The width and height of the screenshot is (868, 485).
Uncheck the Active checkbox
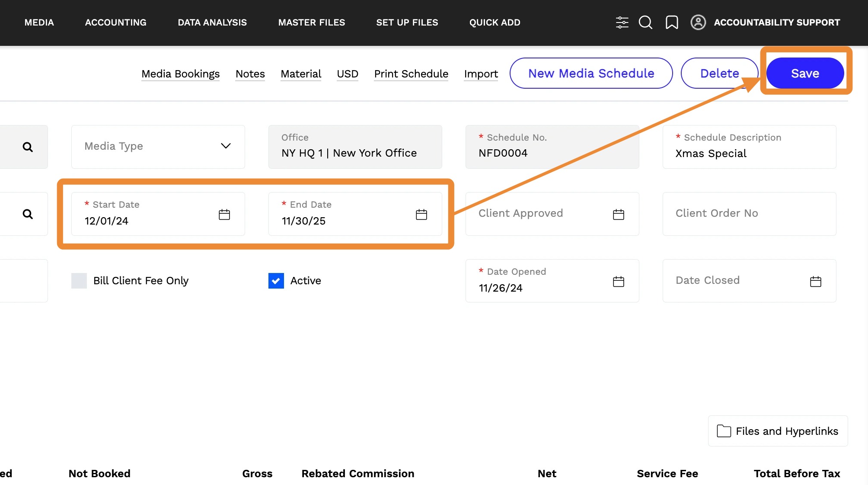coord(276,281)
